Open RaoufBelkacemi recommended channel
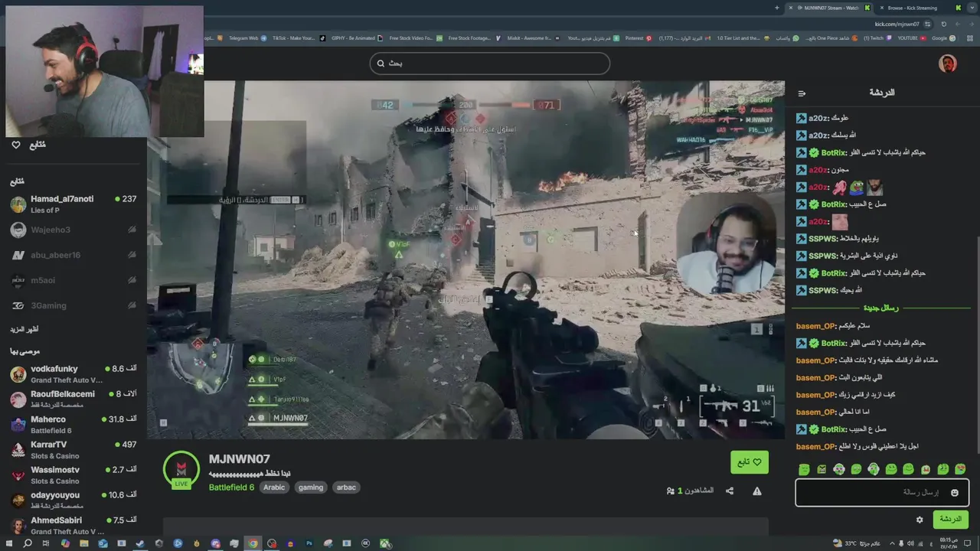This screenshot has width=980, height=551. click(73, 399)
